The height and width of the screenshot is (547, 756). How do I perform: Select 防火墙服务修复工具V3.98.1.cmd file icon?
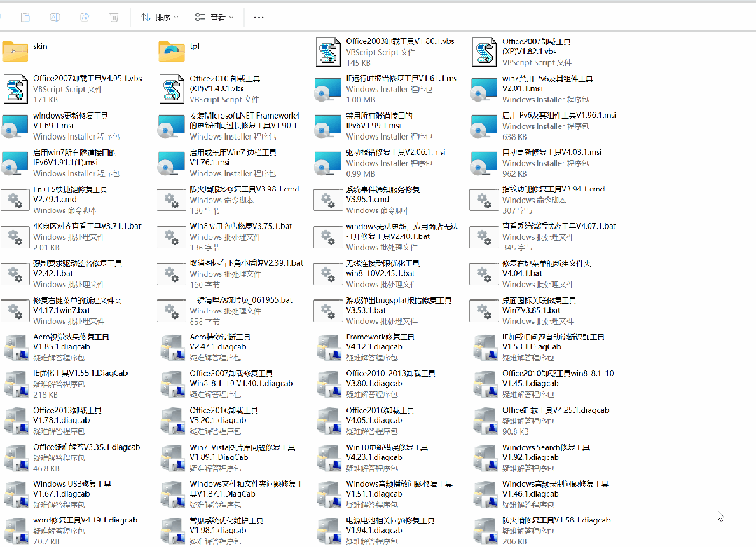[171, 200]
